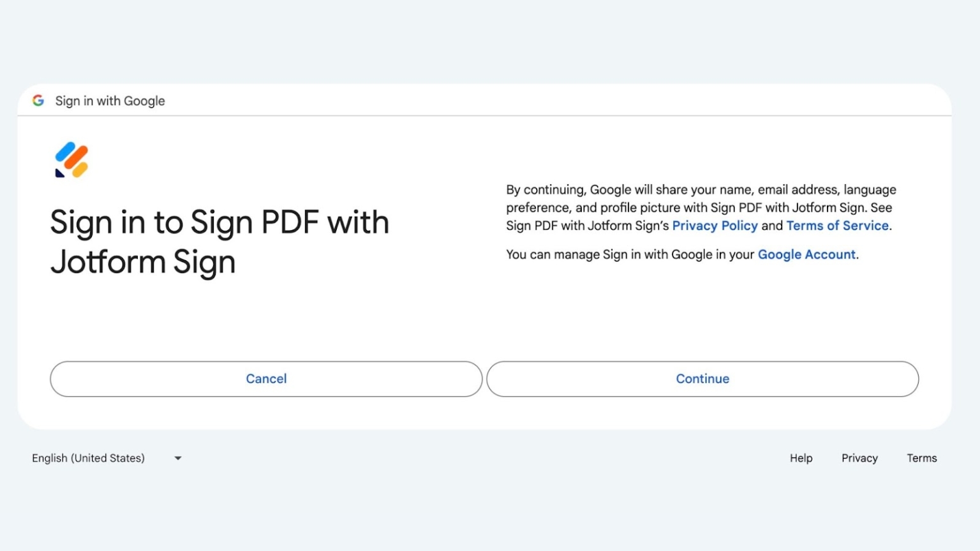Viewport: 980px width, 551px height.
Task: Expand the English (United States) language selector
Action: coord(107,458)
